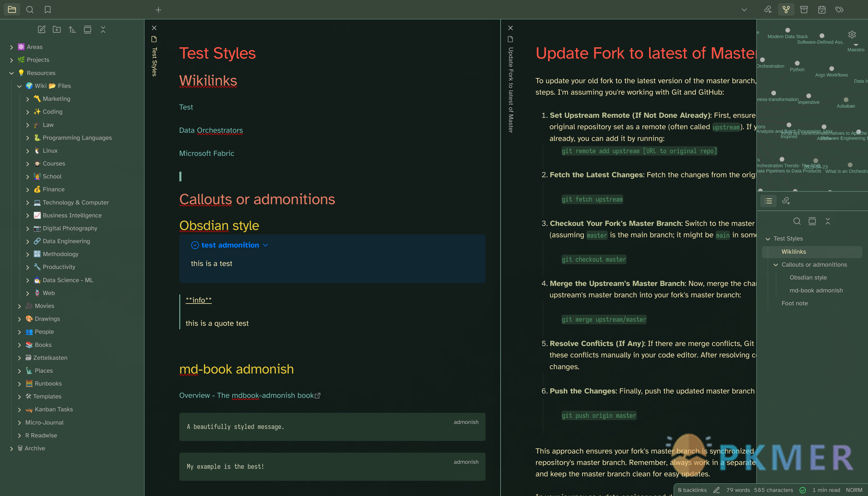Click the **info** link in the quote
The image size is (868, 496).
pyautogui.click(x=199, y=300)
